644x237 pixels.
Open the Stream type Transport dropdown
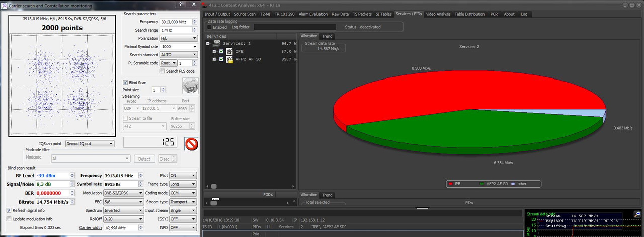tap(182, 202)
